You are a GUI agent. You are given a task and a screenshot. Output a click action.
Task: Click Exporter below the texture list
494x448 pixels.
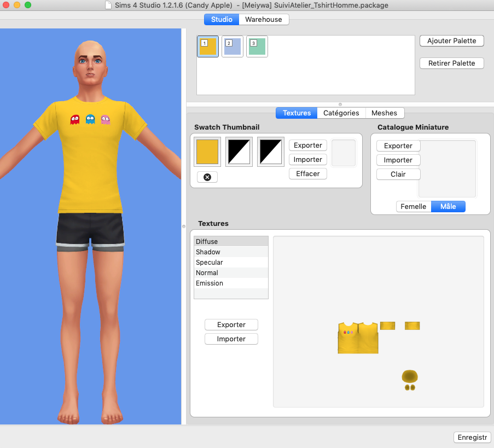coord(231,324)
